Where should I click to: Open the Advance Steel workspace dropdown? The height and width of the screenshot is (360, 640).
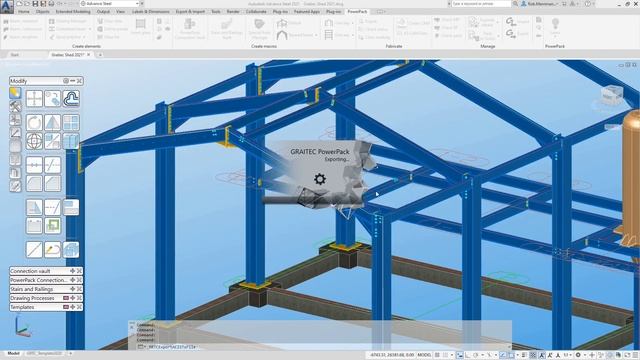110,4
